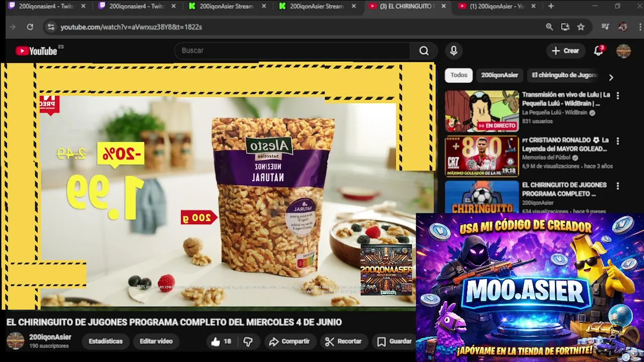Switch to second 200iqonAsier Stream Kick tab

point(317,7)
